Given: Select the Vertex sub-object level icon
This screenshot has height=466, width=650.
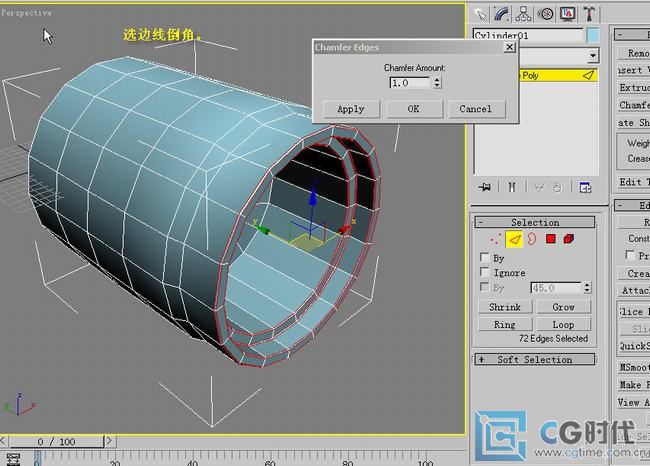Looking at the screenshot, I should click(495, 239).
